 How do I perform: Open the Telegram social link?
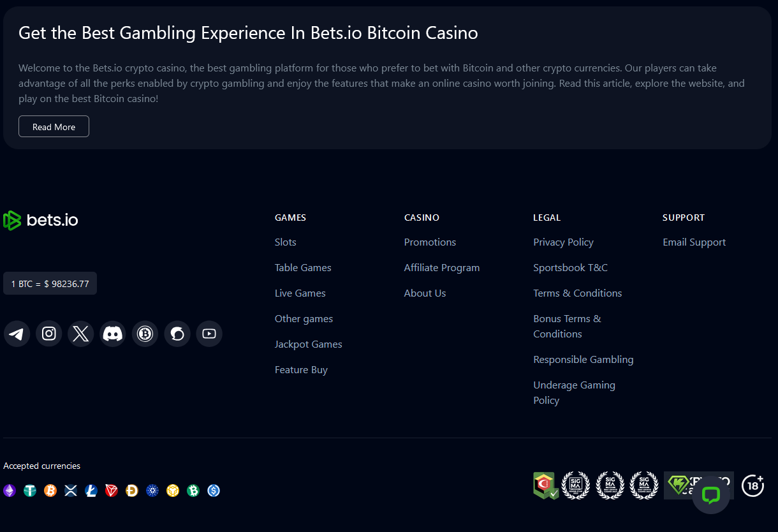pyautogui.click(x=17, y=334)
